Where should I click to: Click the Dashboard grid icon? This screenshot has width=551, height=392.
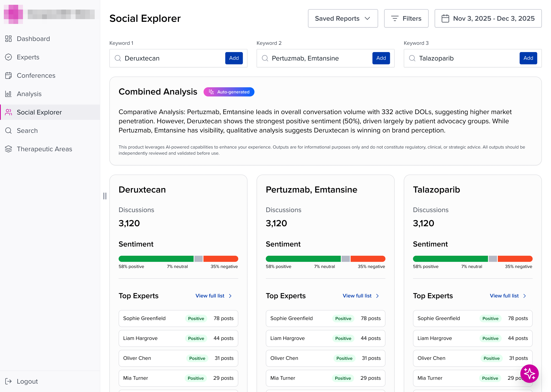(x=8, y=39)
